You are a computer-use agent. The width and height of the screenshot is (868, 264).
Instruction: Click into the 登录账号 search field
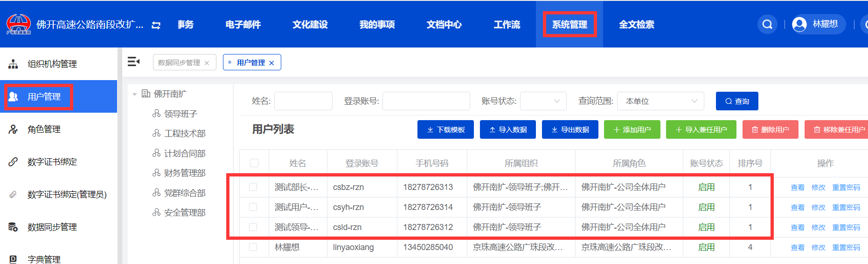(426, 101)
